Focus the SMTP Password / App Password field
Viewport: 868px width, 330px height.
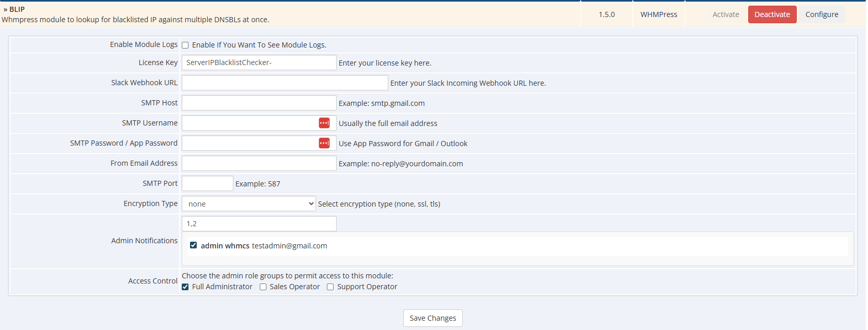[249, 143]
